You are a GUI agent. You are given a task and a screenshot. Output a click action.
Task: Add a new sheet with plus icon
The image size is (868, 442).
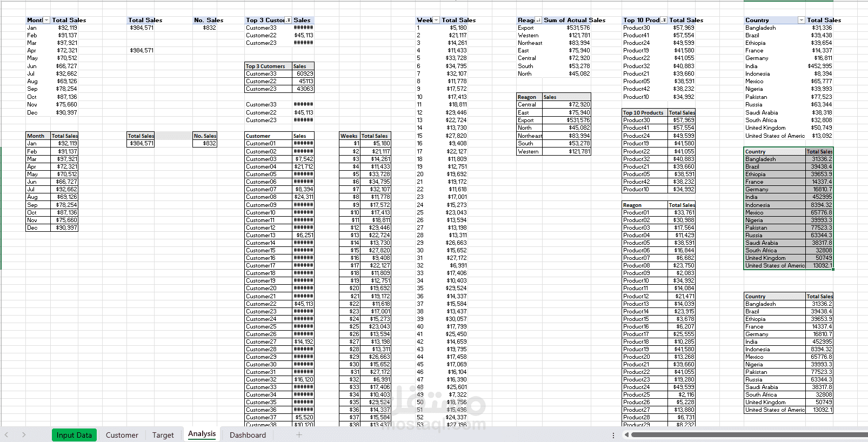pyautogui.click(x=299, y=434)
